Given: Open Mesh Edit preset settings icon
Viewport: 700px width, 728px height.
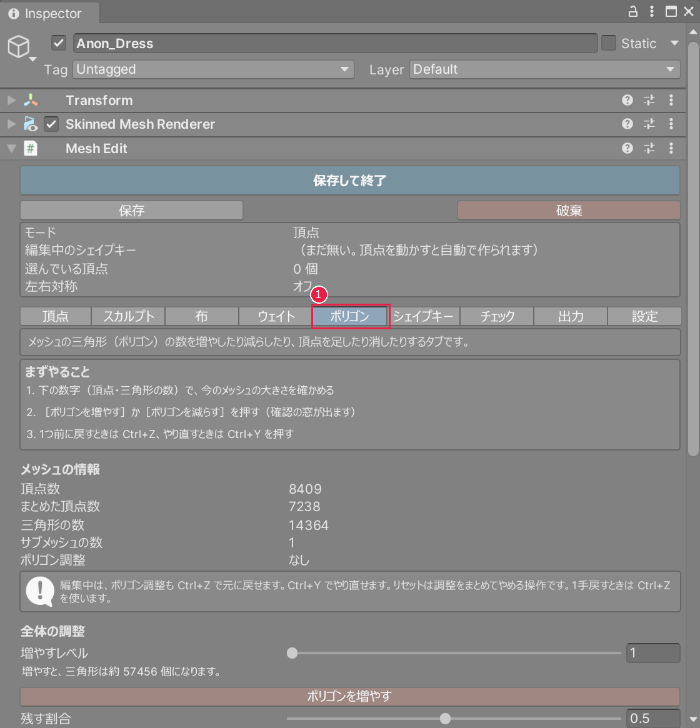Looking at the screenshot, I should pyautogui.click(x=649, y=148).
